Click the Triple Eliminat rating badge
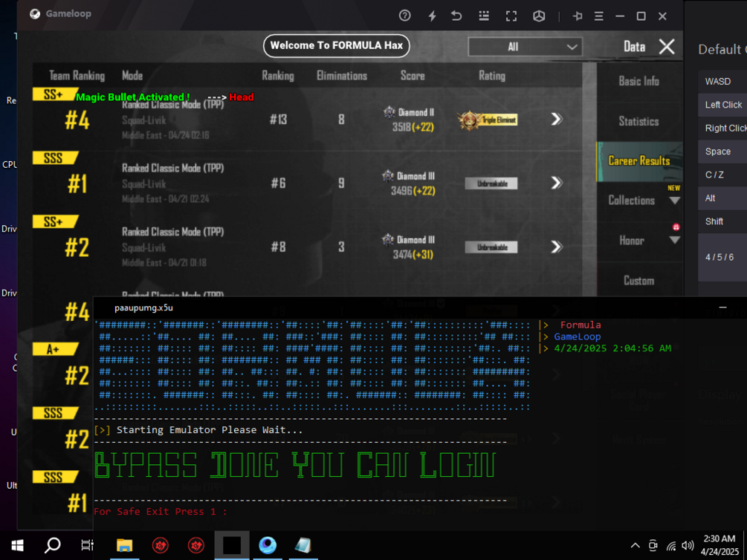 [488, 120]
